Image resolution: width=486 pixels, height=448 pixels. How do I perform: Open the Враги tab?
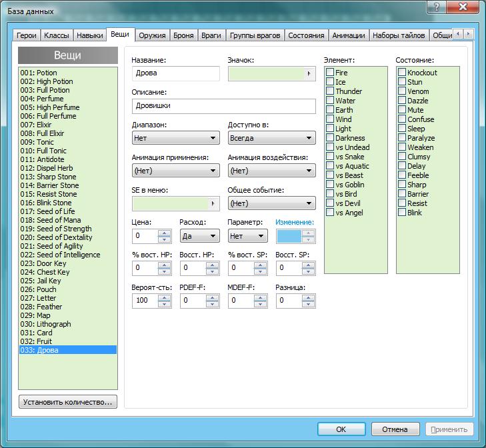coord(211,35)
